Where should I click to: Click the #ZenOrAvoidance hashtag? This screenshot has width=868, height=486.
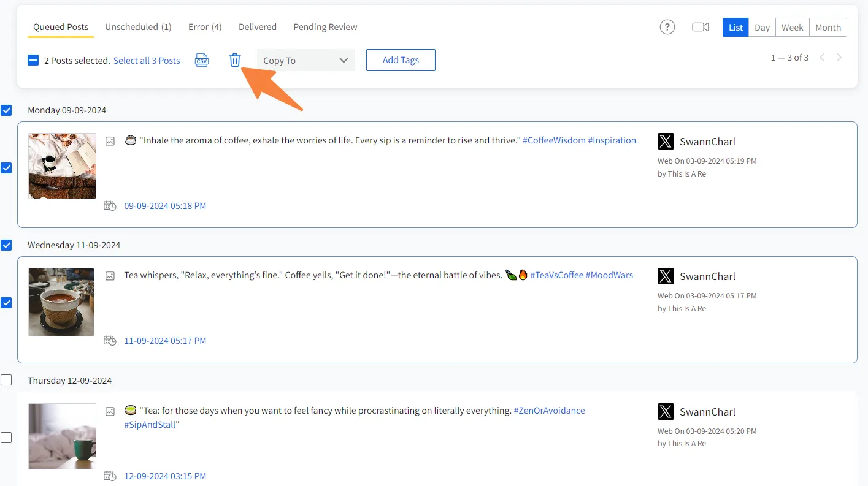click(x=549, y=411)
